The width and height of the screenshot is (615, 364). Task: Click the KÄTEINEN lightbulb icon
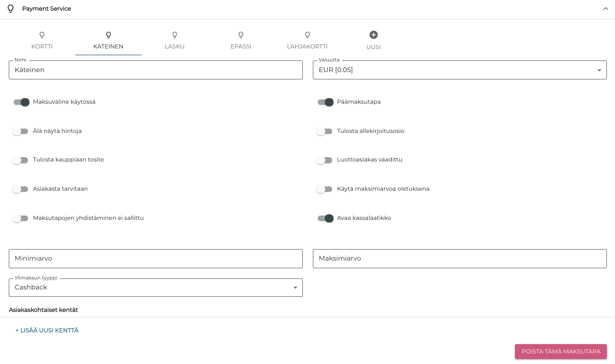coord(108,35)
